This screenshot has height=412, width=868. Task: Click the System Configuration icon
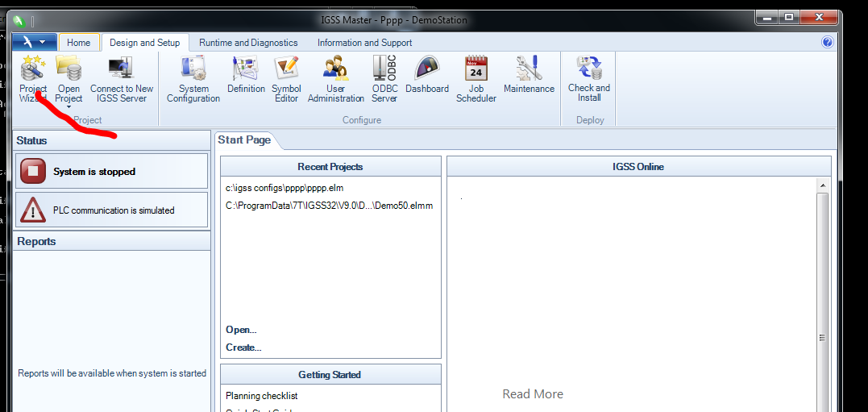193,78
